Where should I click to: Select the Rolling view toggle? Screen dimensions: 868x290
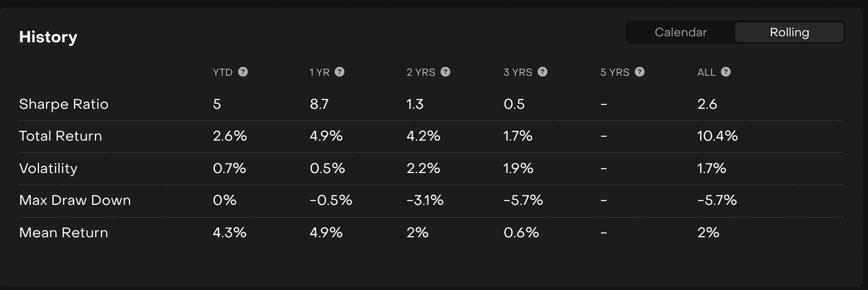(x=789, y=32)
